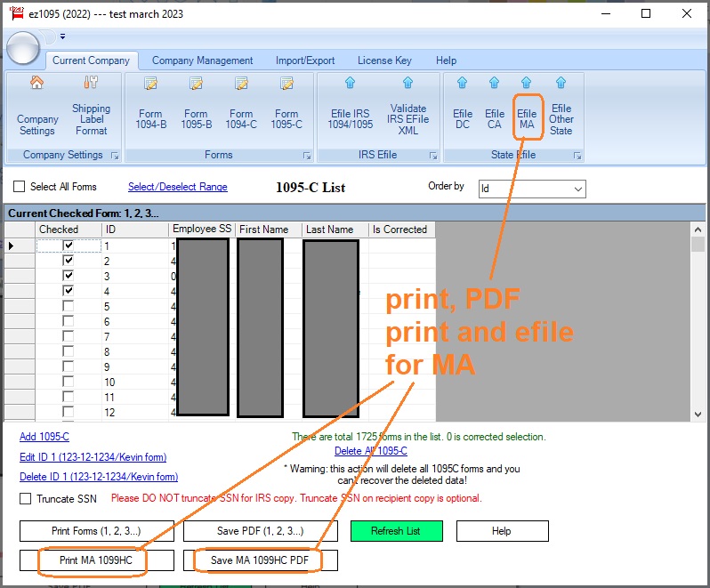
Task: Open the quick access toolbar dropdown arrow
Action: [62, 36]
